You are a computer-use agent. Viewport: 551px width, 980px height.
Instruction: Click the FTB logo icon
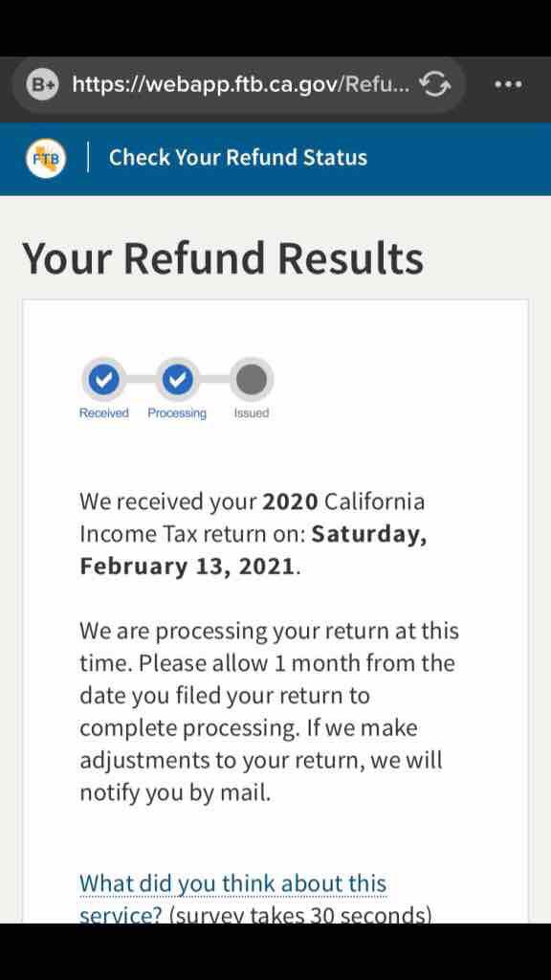[43, 157]
